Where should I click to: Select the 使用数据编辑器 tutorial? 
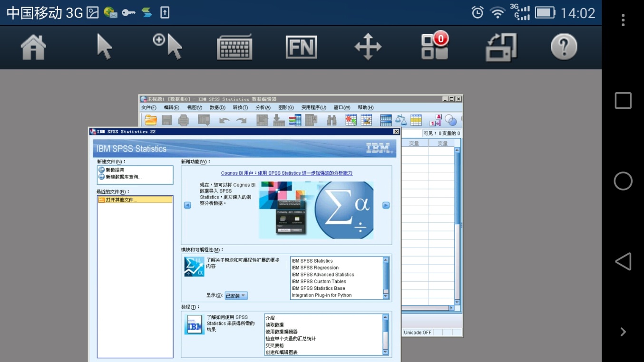point(282,332)
